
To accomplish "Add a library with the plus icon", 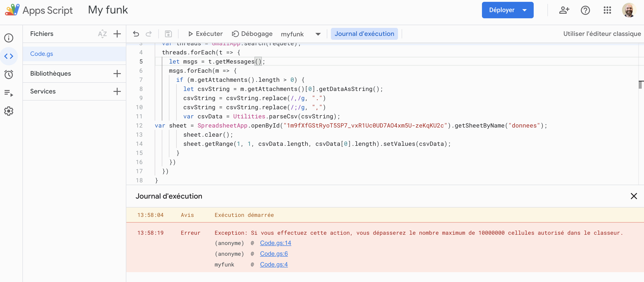I will click(x=117, y=73).
